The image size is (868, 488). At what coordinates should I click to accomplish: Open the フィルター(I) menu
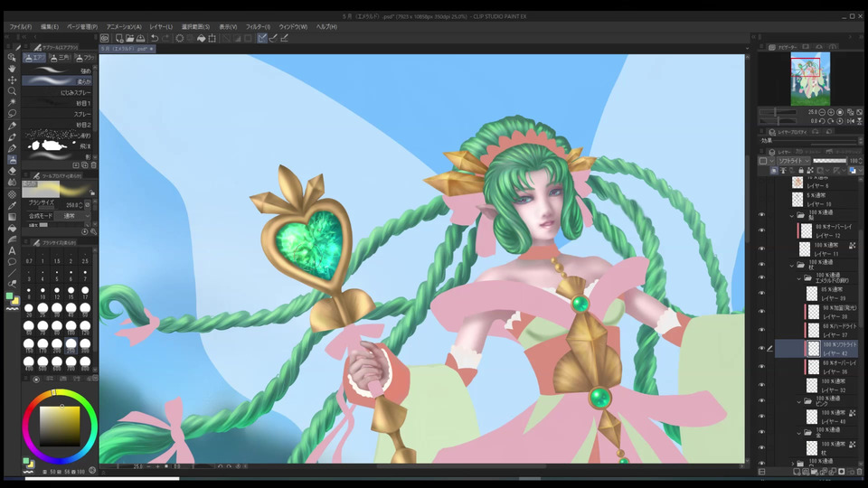tap(258, 26)
